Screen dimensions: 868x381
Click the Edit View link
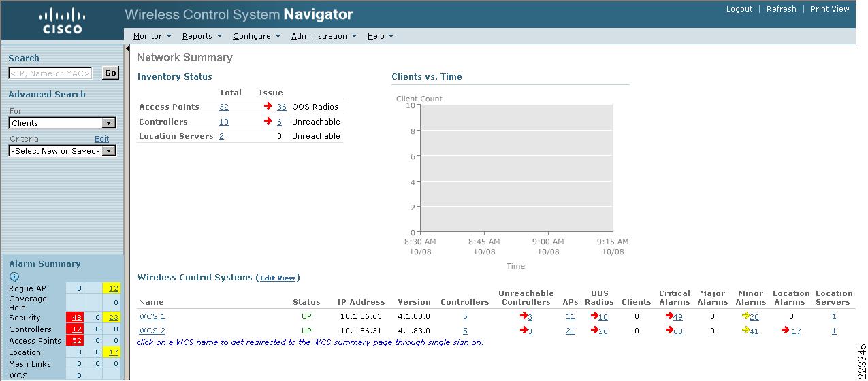pos(278,278)
